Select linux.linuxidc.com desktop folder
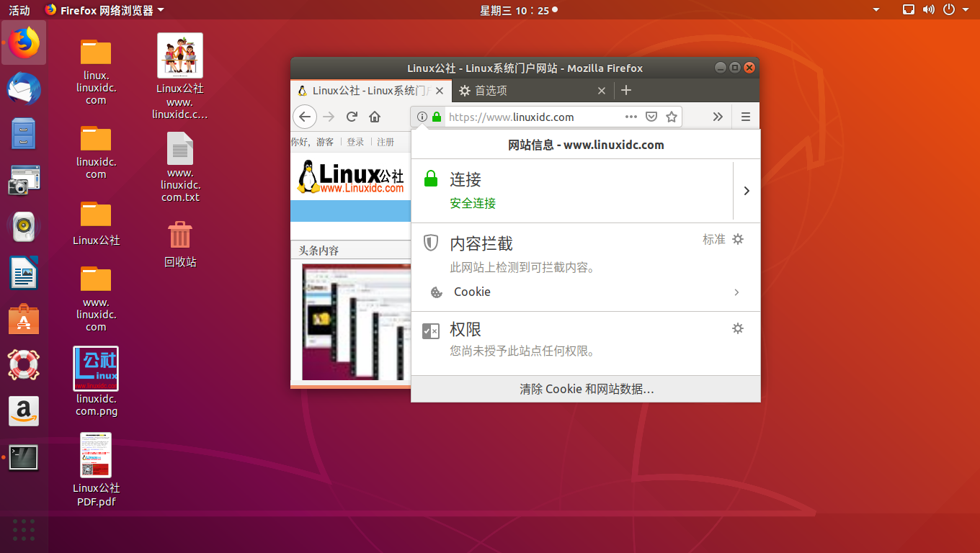The width and height of the screenshot is (980, 553). pyautogui.click(x=96, y=71)
